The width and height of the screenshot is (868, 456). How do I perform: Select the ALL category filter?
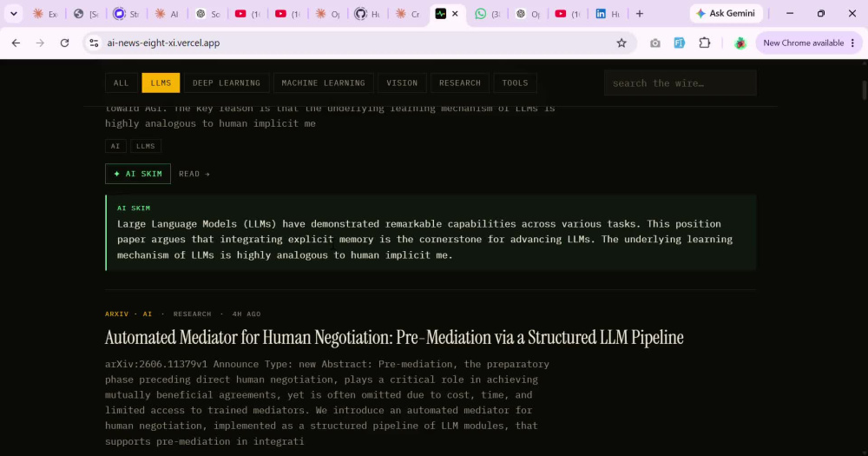point(122,83)
